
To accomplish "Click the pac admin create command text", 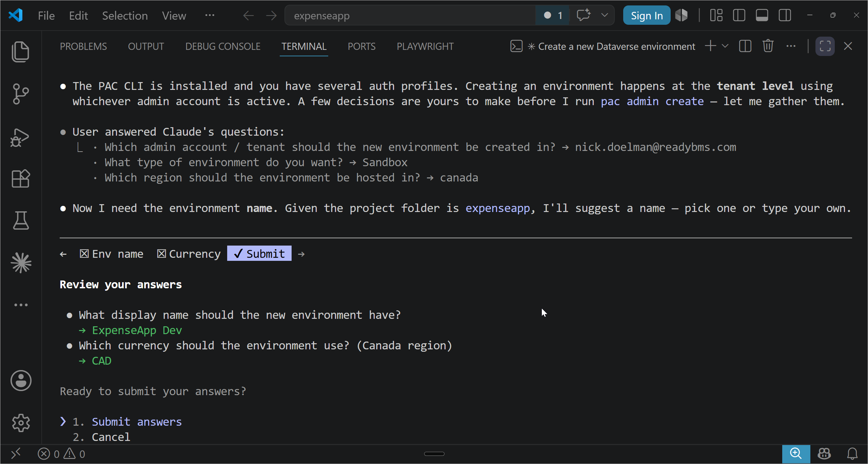I will [652, 101].
